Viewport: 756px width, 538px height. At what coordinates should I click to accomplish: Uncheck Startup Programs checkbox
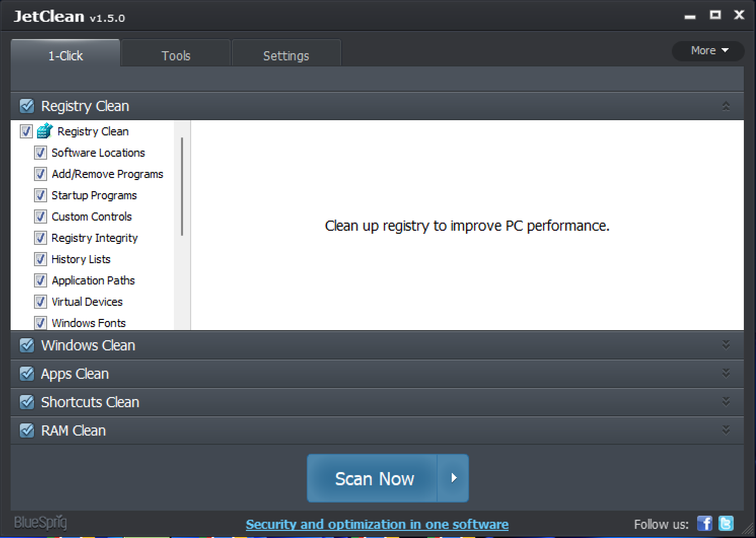41,195
